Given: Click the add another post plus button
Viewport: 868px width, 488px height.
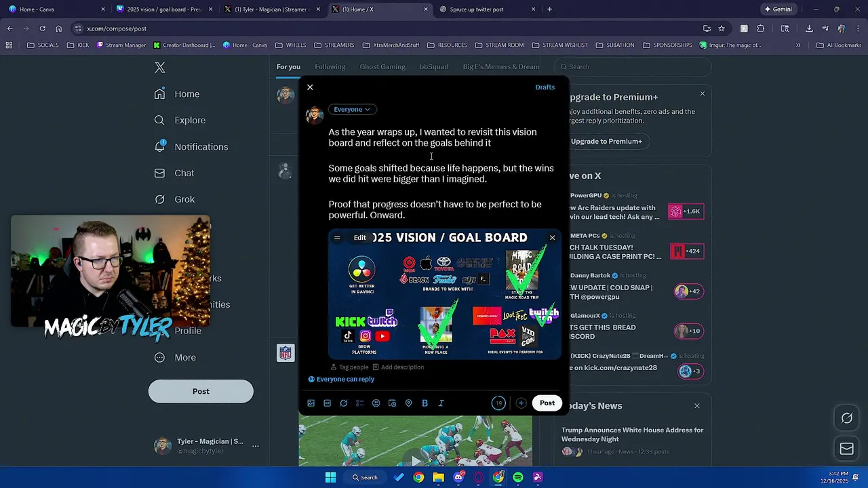Looking at the screenshot, I should [521, 403].
